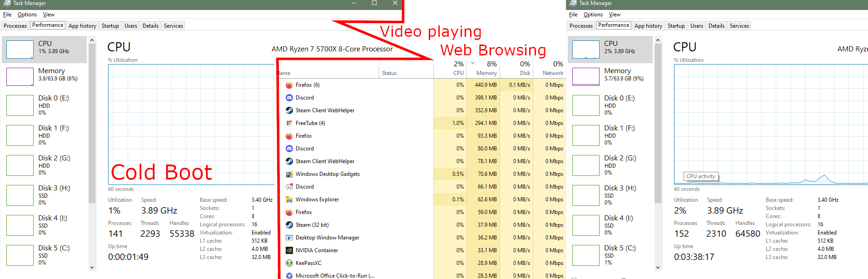
Task: Click the Steam Client WebHelper icon at 78.1 MB
Action: 289,161
